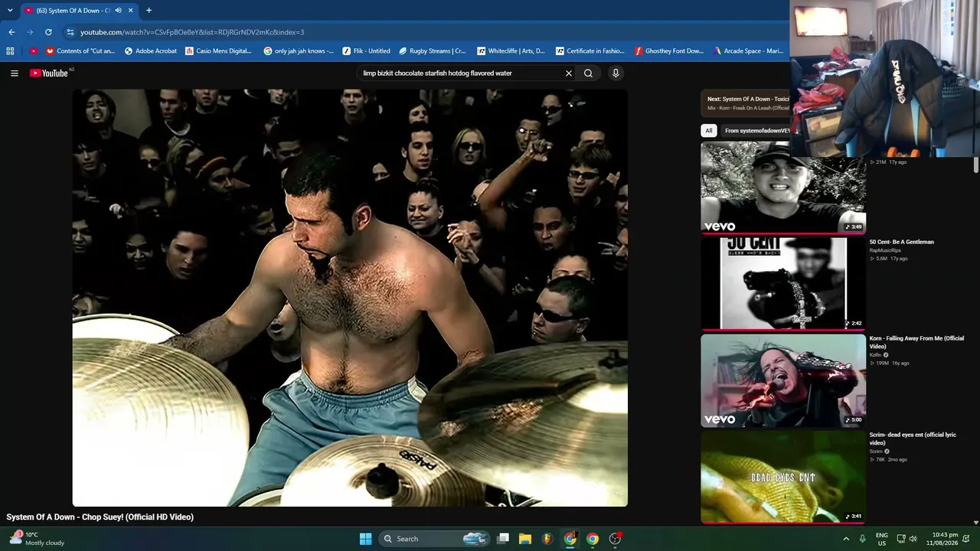The width and height of the screenshot is (980, 551).
Task: Open network settings from the tray
Action: coord(901,539)
